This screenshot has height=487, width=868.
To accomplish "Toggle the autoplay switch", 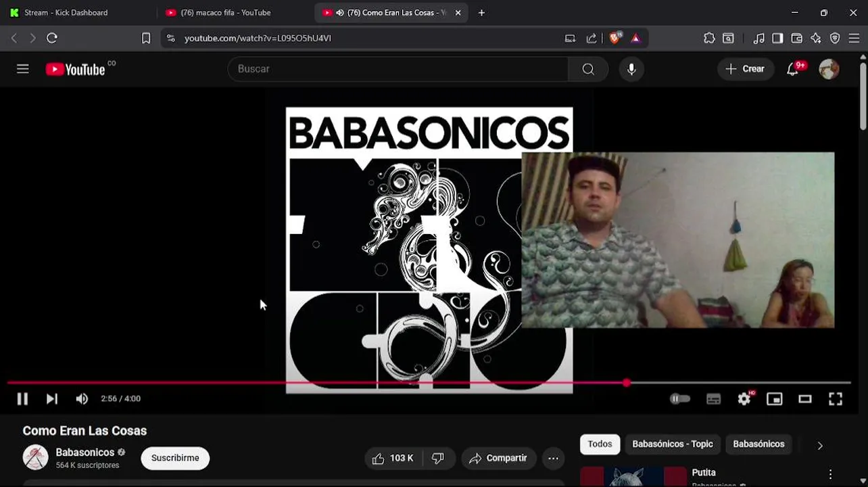I will 679,399.
